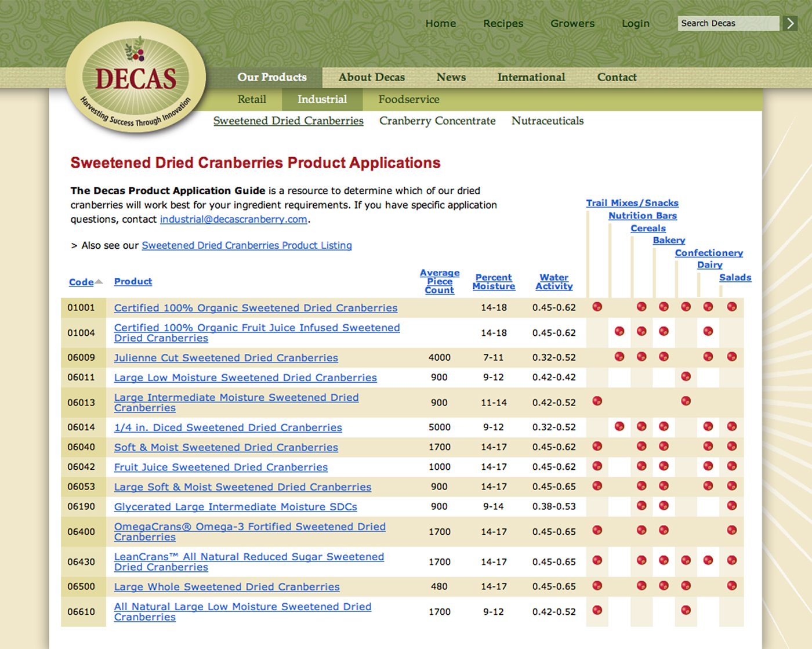The height and width of the screenshot is (649, 812).
Task: Open the Home page link
Action: pos(441,23)
